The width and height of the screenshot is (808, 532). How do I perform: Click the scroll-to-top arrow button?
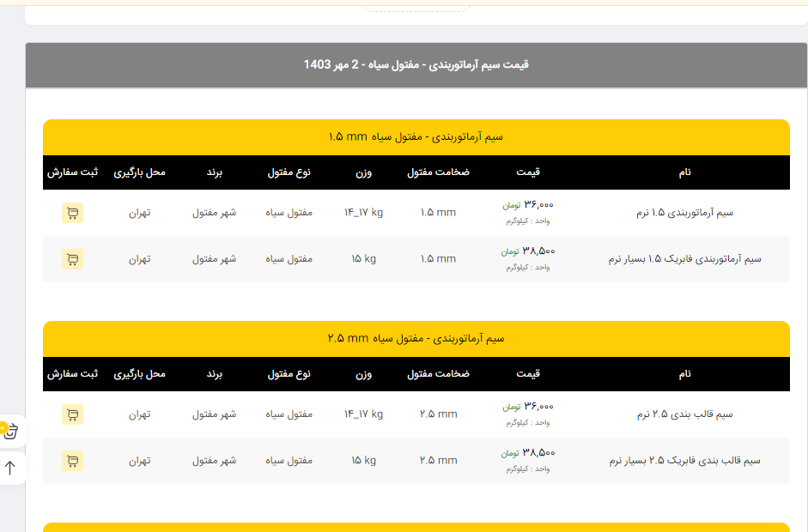coord(10,468)
